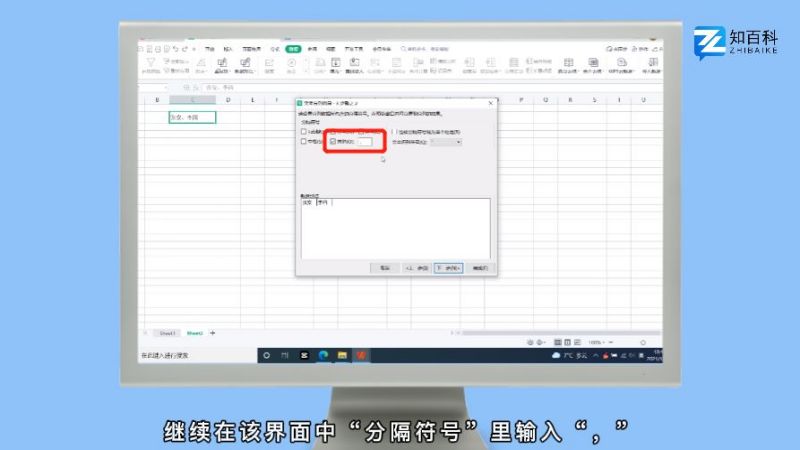The image size is (800, 450).
Task: Click the Text to Columns ribbon icon
Action: coord(335,66)
